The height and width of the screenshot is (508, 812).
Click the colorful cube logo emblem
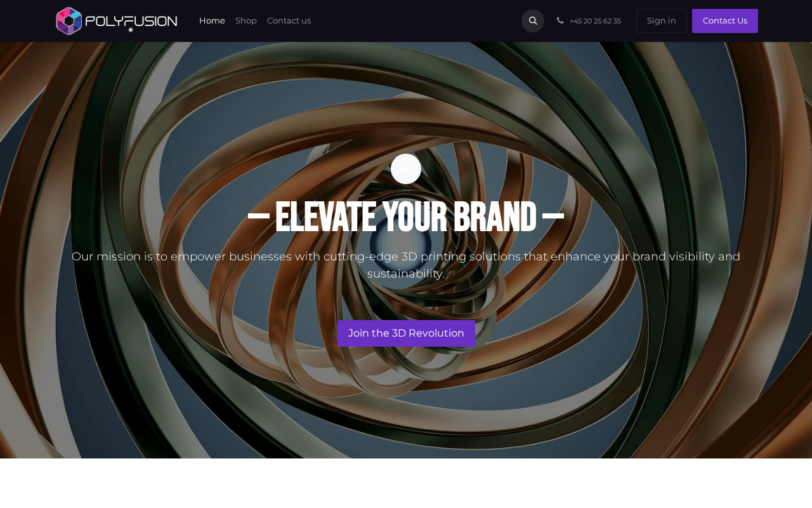pos(69,21)
